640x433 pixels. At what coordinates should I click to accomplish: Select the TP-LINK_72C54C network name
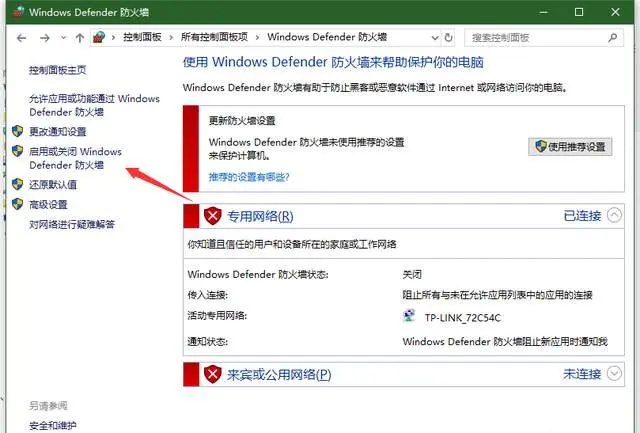tap(462, 318)
